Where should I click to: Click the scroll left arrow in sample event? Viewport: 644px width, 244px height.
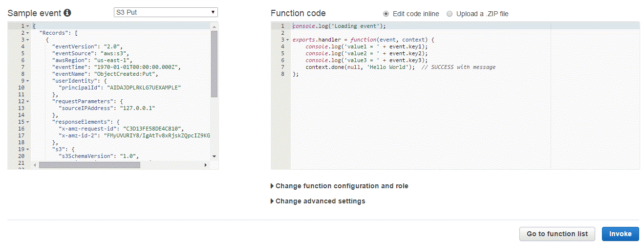pyautogui.click(x=35, y=165)
